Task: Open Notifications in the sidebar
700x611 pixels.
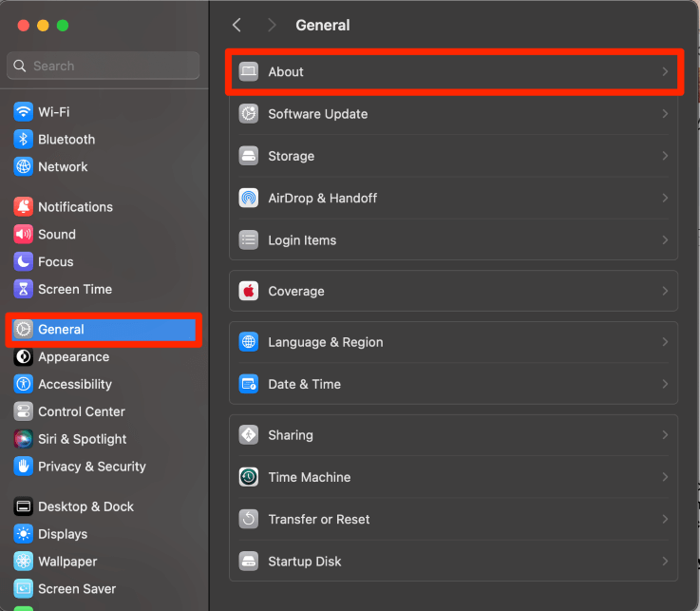Action: tap(75, 207)
